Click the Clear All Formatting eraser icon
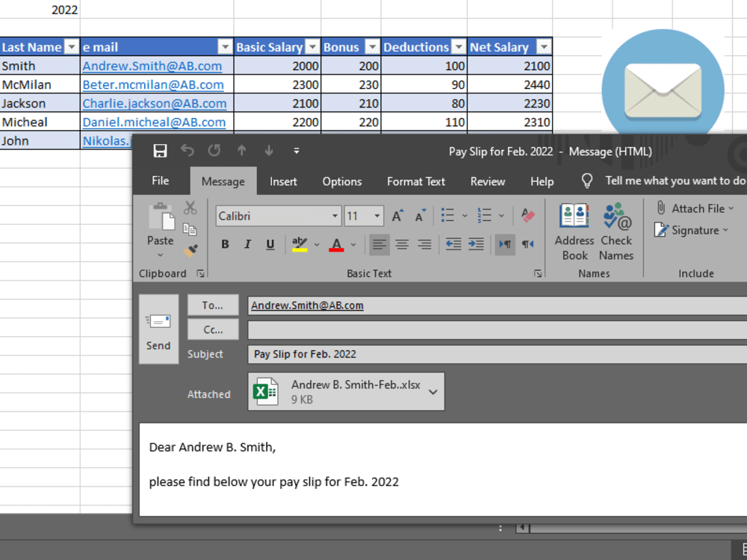This screenshot has height=560, width=747. [528, 216]
